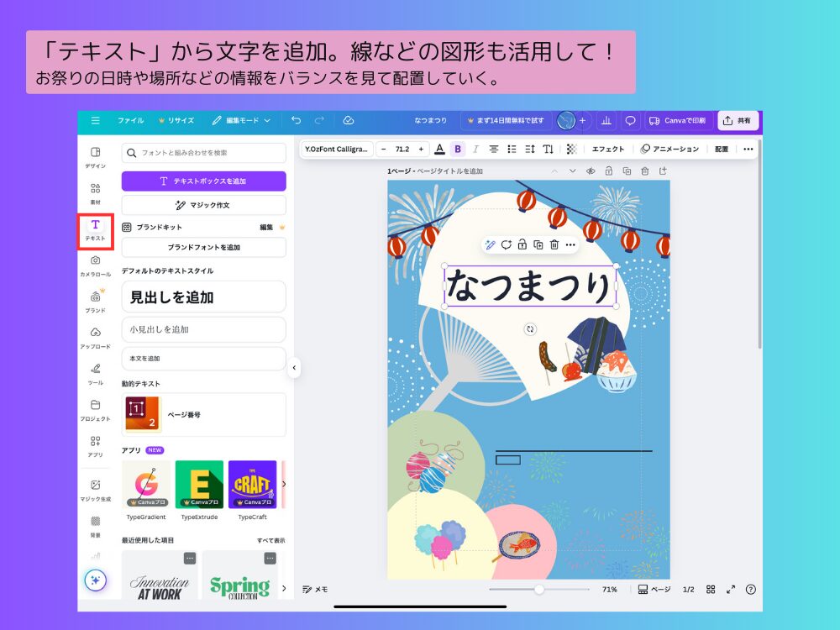The width and height of the screenshot is (840, 630).
Task: Collapse the side panel arrow handle
Action: point(294,367)
